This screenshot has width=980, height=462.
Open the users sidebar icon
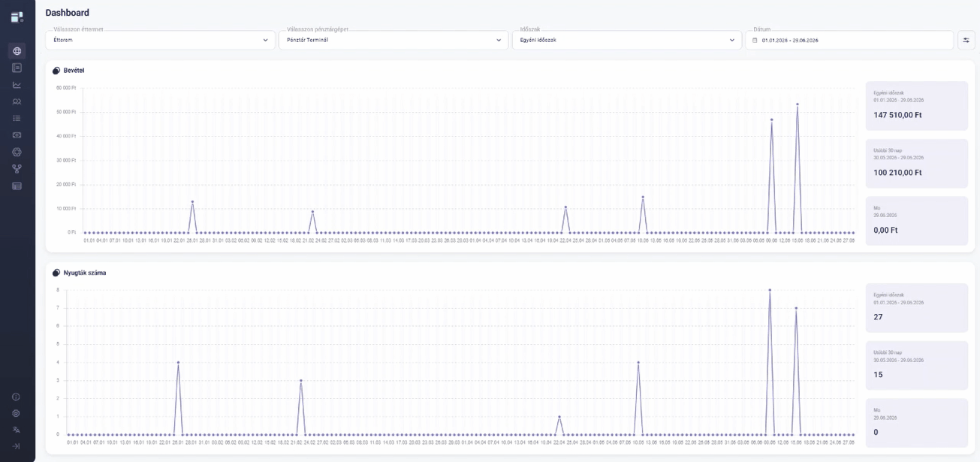17,101
